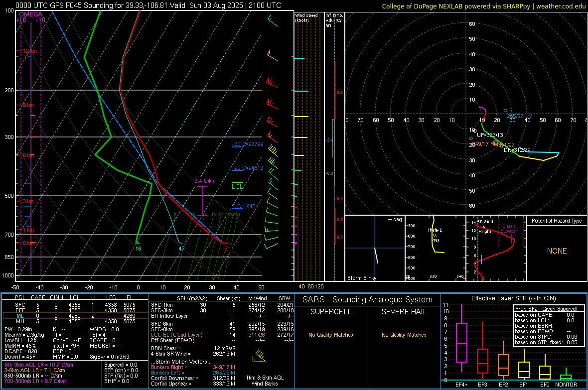Viewport: 588px width, 390px height.
Task: Click the Potential Hazard Type heading
Action: point(557,221)
